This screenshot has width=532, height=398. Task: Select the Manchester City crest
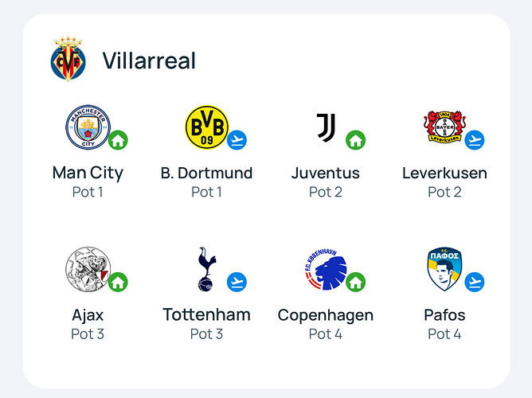(88, 127)
